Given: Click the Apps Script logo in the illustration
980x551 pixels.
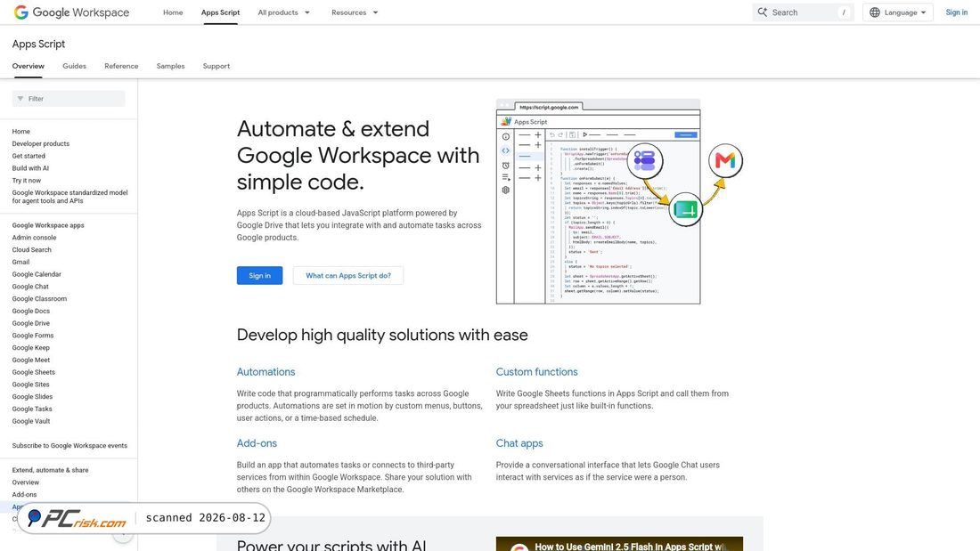Looking at the screenshot, I should point(506,122).
